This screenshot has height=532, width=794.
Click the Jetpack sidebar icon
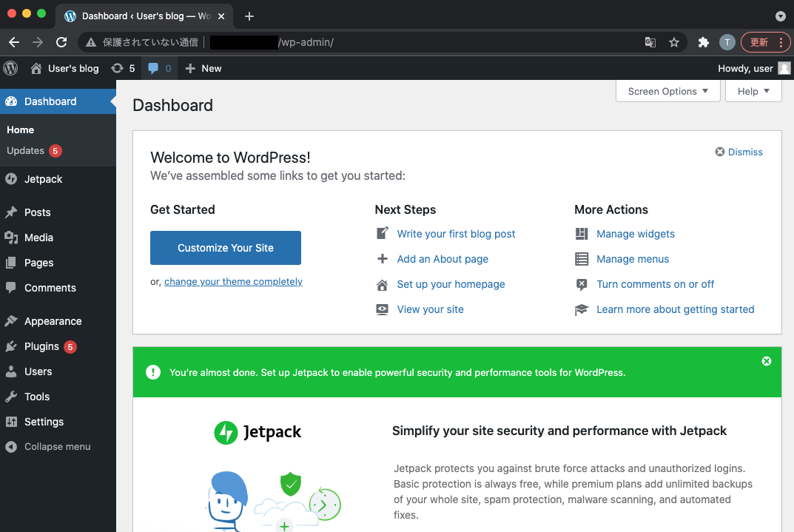11,178
